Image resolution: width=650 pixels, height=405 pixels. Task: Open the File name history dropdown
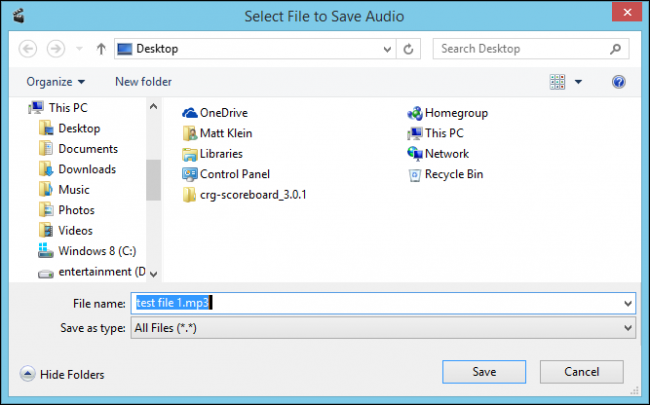[x=627, y=302]
